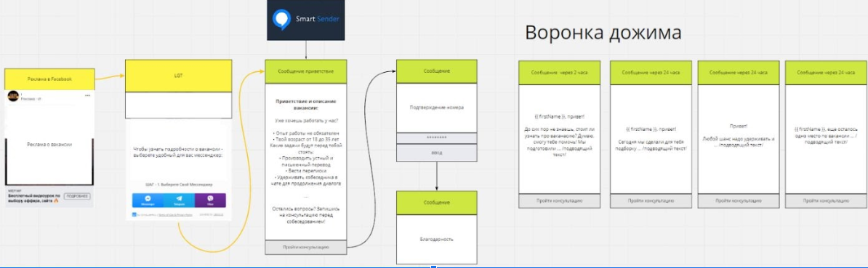The width and height of the screenshot is (868, 268).
Task: Select the 'Сообщение' header above 'Подтверждение номера'
Action: click(437, 71)
